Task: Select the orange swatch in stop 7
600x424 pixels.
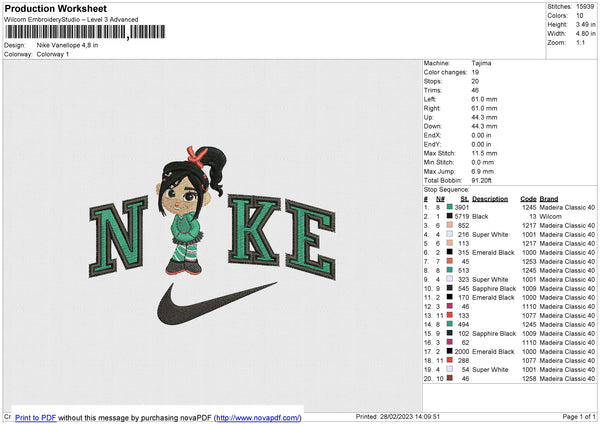Action: click(x=450, y=261)
